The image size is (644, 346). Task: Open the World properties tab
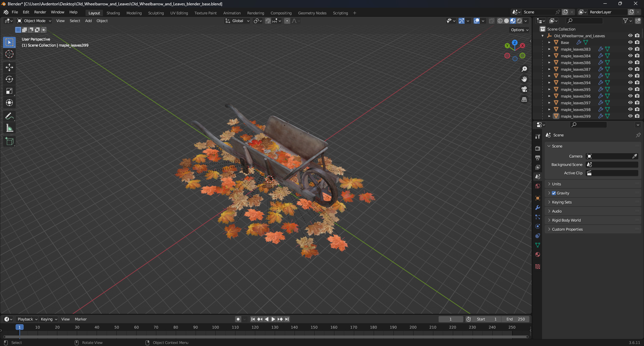[x=538, y=186]
